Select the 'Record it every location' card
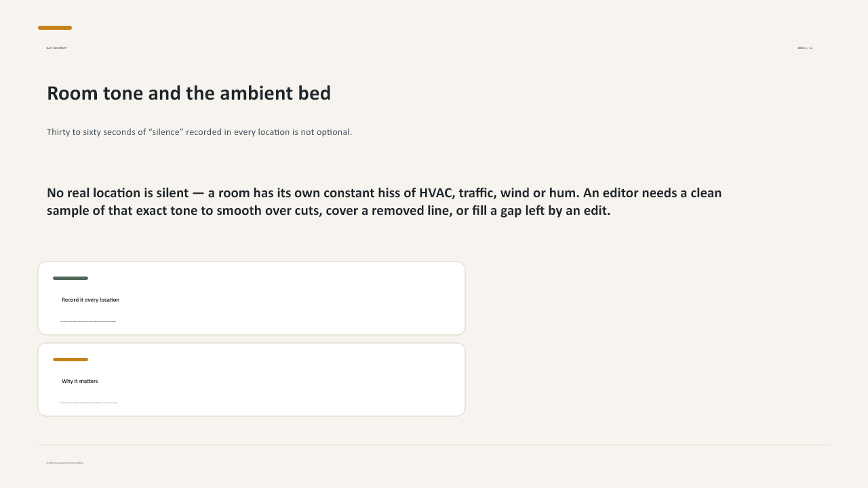 click(252, 298)
